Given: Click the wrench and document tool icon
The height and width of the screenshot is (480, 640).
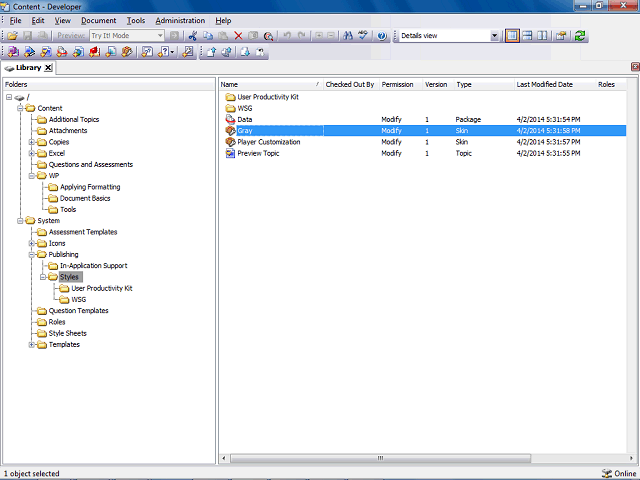Looking at the screenshot, I should point(188,52).
